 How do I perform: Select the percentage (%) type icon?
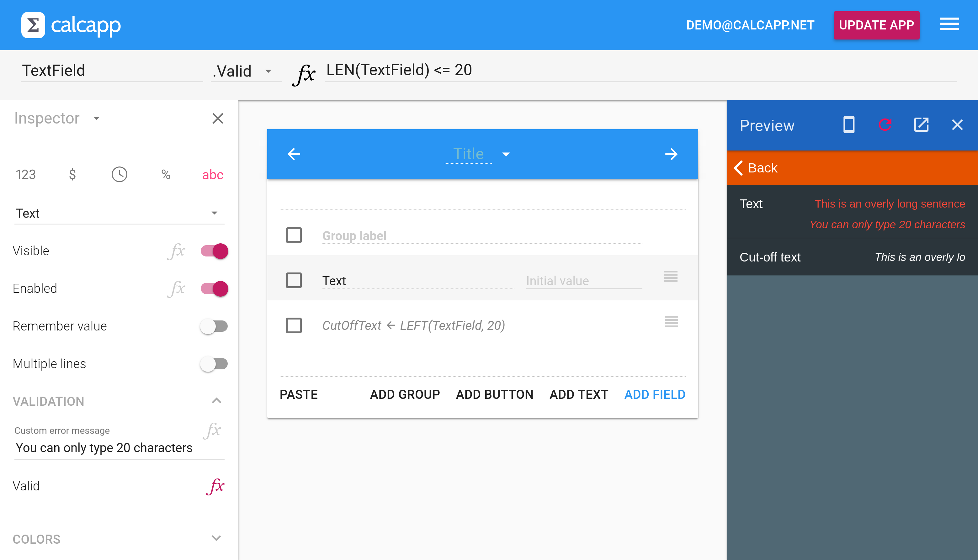point(165,174)
